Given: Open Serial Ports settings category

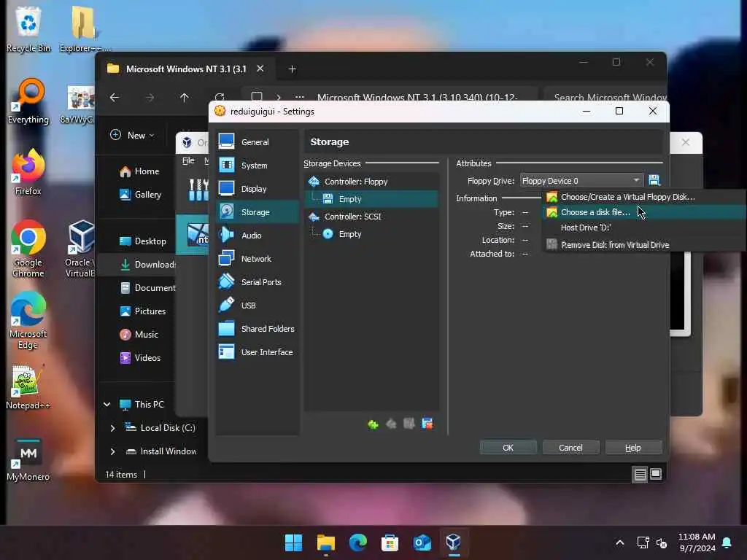Looking at the screenshot, I should 258,282.
